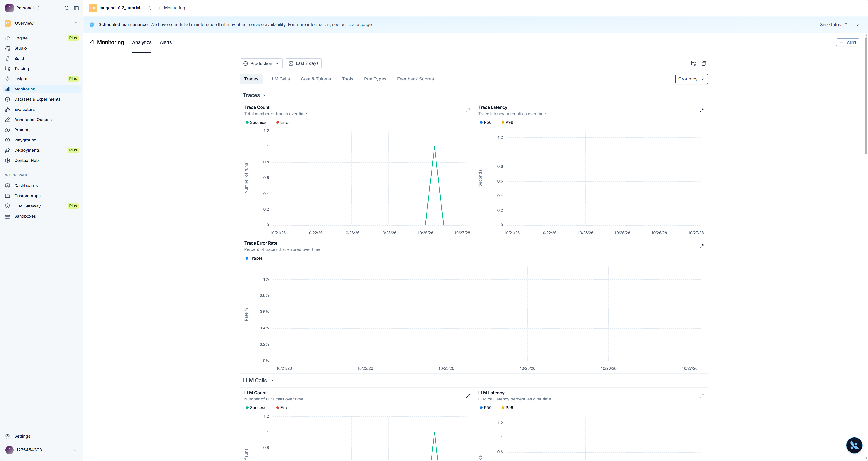Open Engine in the sidebar
868x461 pixels.
pos(42,38)
